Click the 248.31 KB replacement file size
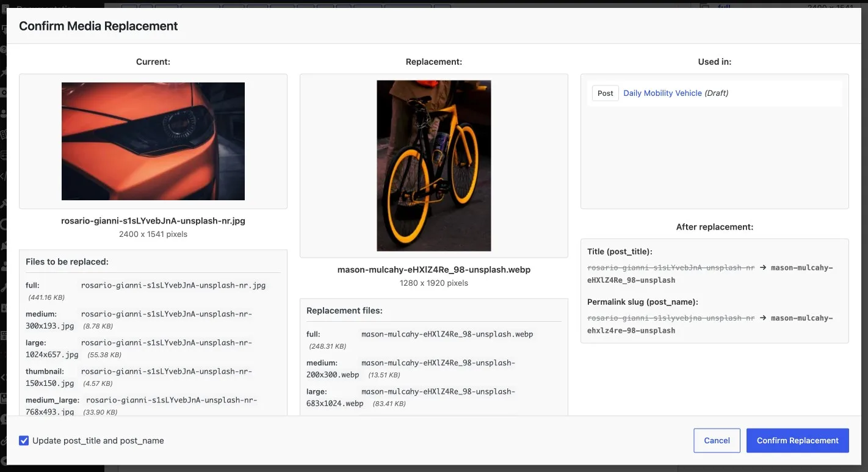Viewport: 868px width, 472px height. [328, 346]
